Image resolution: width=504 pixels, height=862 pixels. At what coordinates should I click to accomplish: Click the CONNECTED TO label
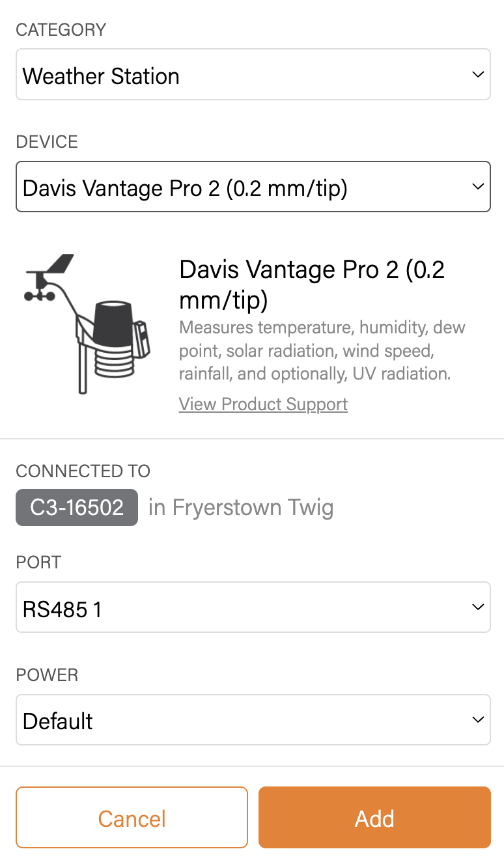tap(83, 471)
